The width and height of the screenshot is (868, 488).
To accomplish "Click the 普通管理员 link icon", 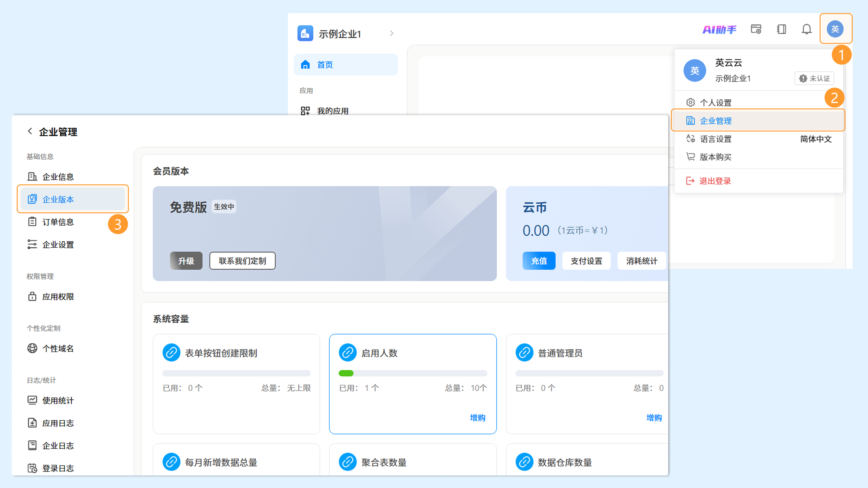I will [524, 353].
